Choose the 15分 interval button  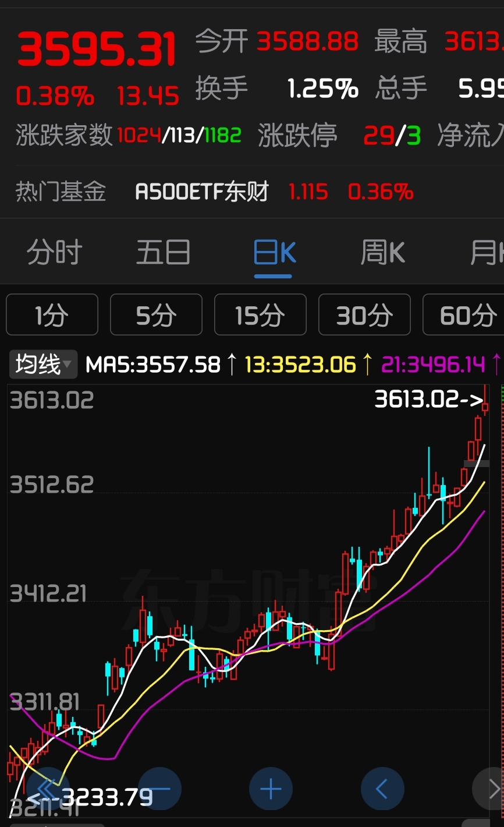coord(260,315)
